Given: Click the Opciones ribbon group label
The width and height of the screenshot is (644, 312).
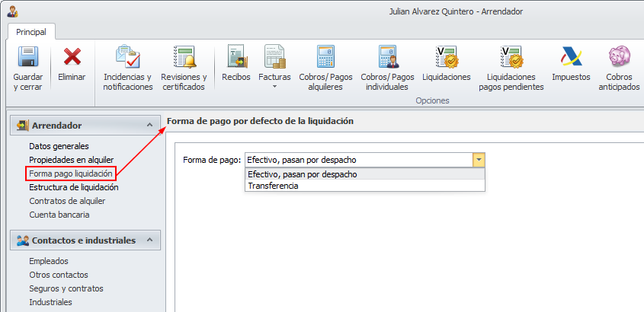Looking at the screenshot, I should point(432,100).
